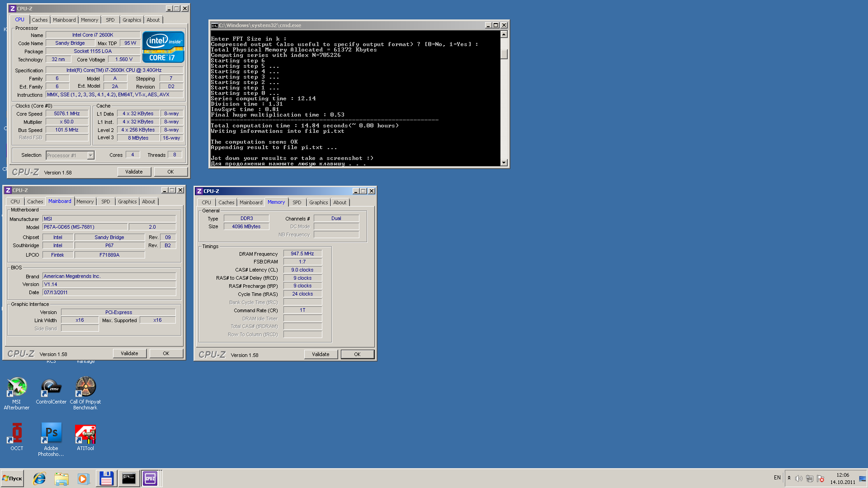The image size is (868, 488).
Task: Select SPD tab in Mainboard CPU-Z window
Action: pyautogui.click(x=106, y=202)
